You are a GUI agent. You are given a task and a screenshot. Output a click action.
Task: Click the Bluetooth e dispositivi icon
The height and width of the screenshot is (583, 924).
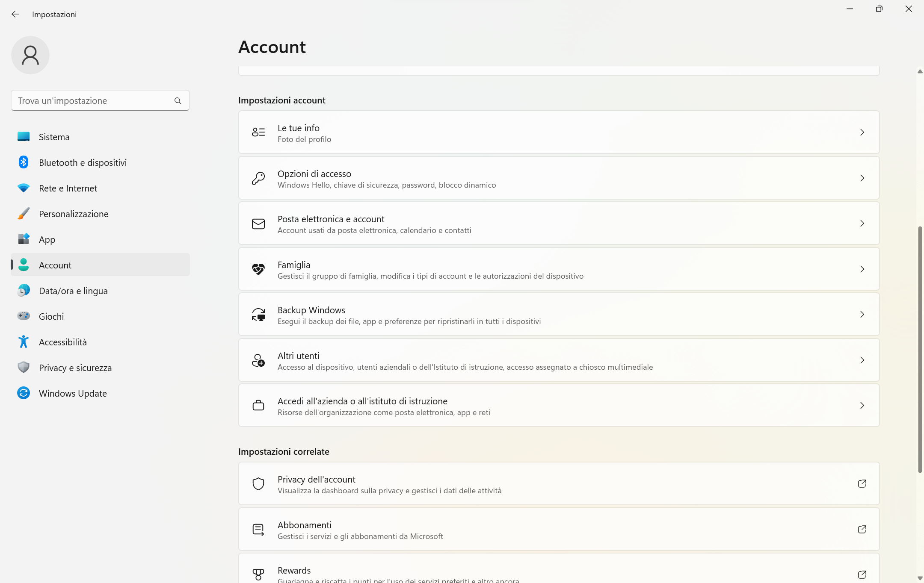tap(24, 162)
